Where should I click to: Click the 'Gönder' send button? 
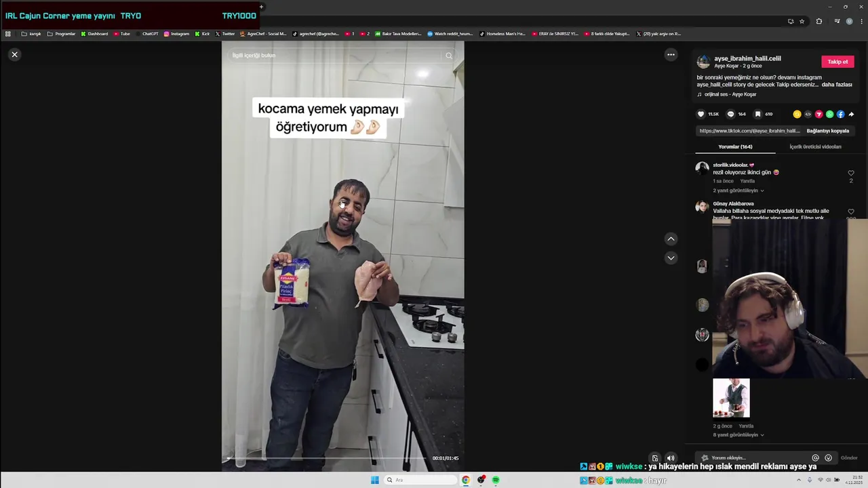tap(849, 458)
